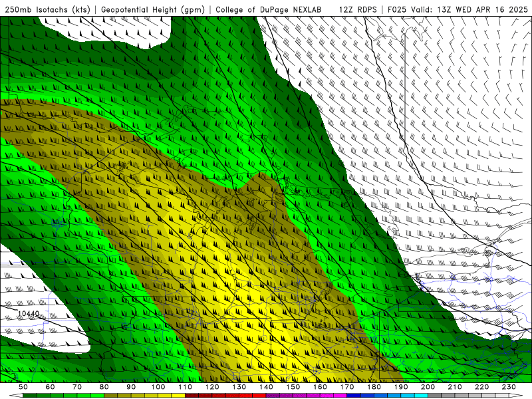Click the 140 value on the color scale

pos(266,387)
